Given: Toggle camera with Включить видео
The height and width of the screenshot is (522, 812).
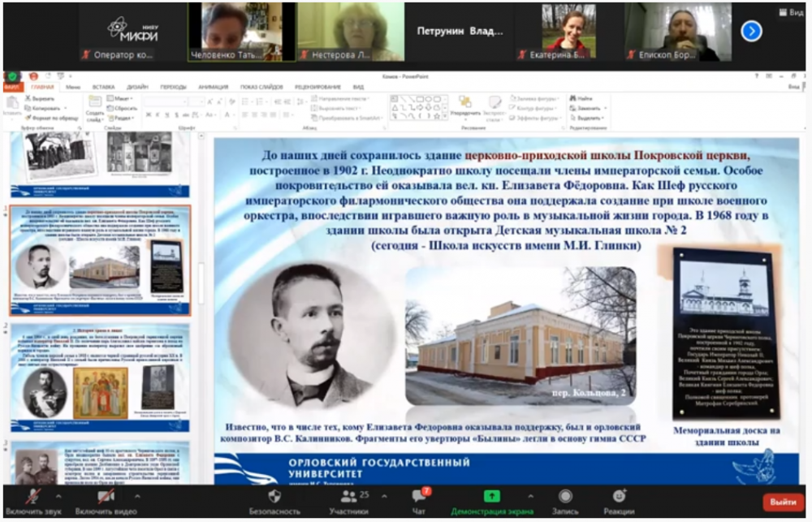Looking at the screenshot, I should [106, 496].
